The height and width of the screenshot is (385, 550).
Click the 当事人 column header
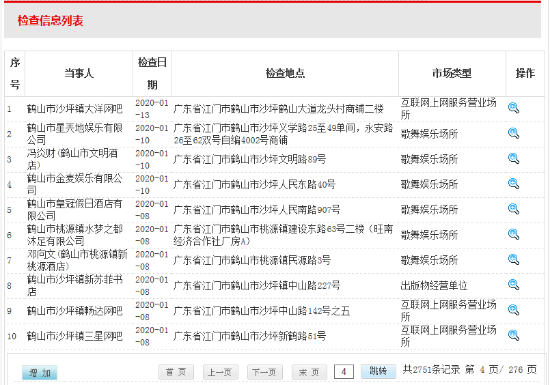click(79, 73)
